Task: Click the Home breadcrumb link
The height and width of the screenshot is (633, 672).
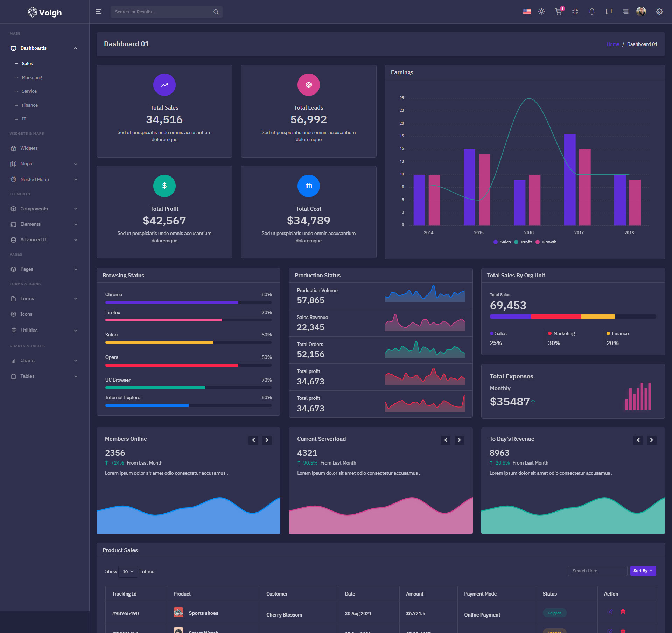Action: click(612, 44)
